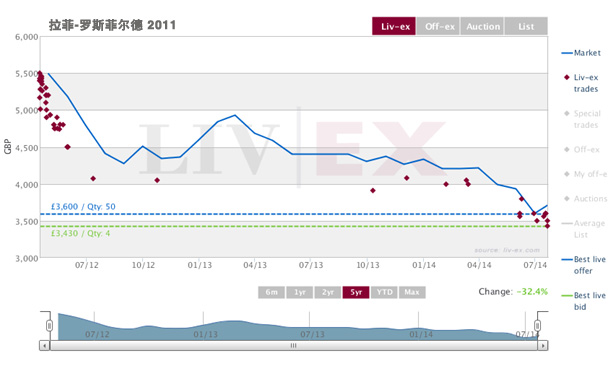
Task: Enable Special trades series in legend
Action: (581, 119)
